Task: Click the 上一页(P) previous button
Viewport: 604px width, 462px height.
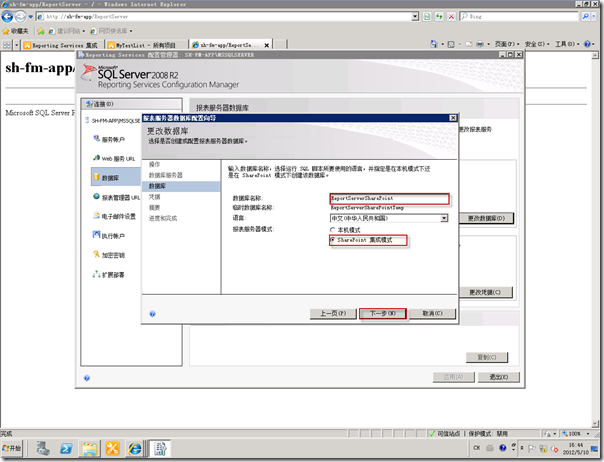Action: coord(333,313)
